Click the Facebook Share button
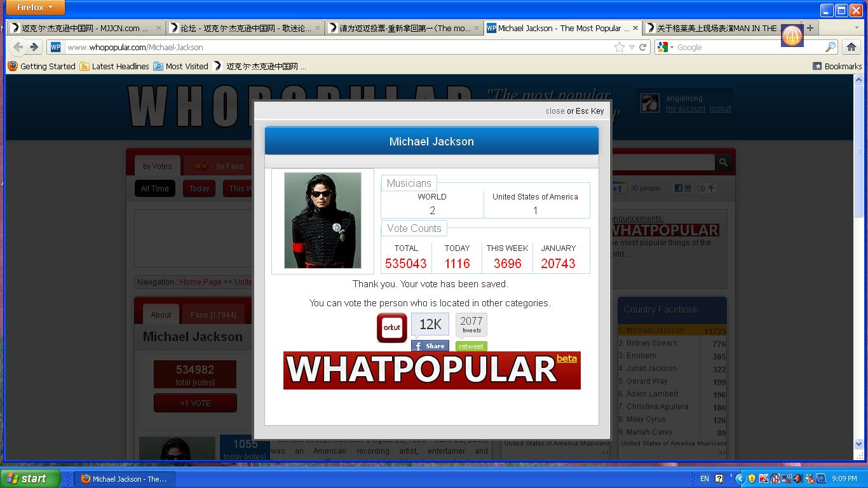 [430, 346]
